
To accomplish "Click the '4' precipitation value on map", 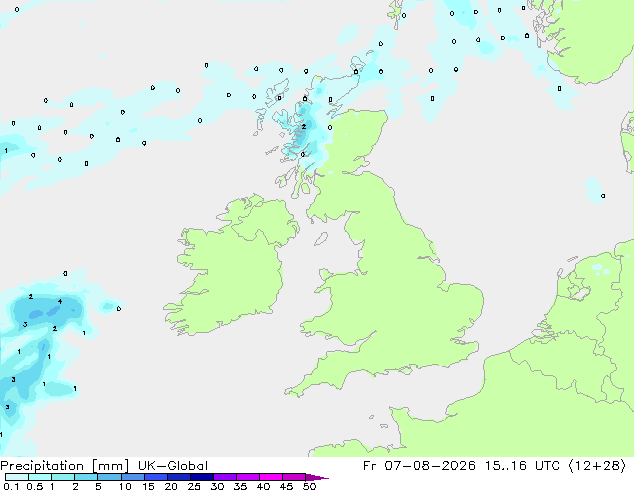I will (60, 302).
